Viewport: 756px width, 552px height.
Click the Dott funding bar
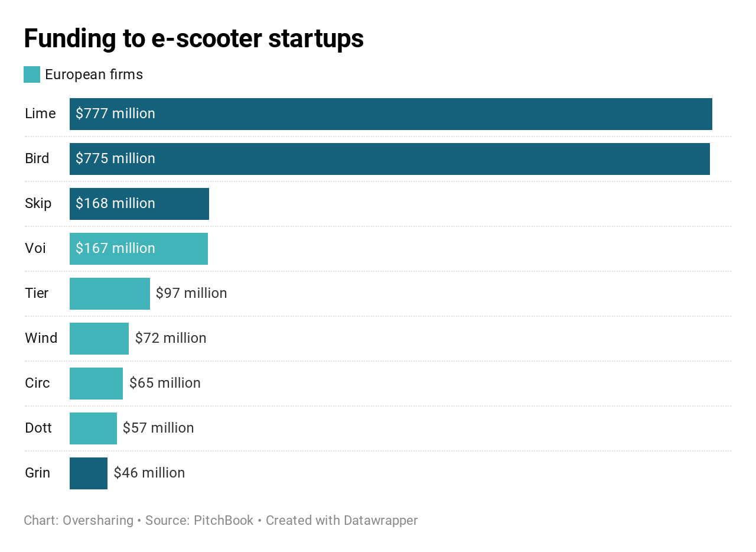coord(93,428)
